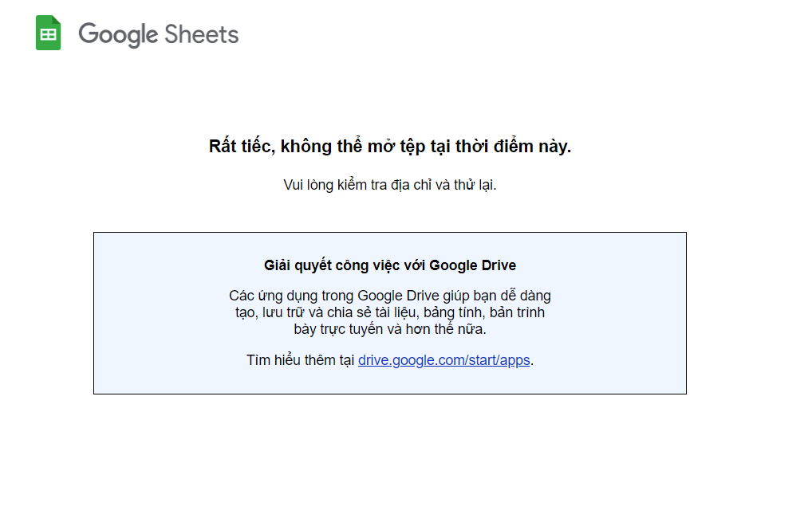This screenshot has height=518, width=812.
Task: Click the "Giải quyết công việc với Google Drive" title
Action: (390, 265)
